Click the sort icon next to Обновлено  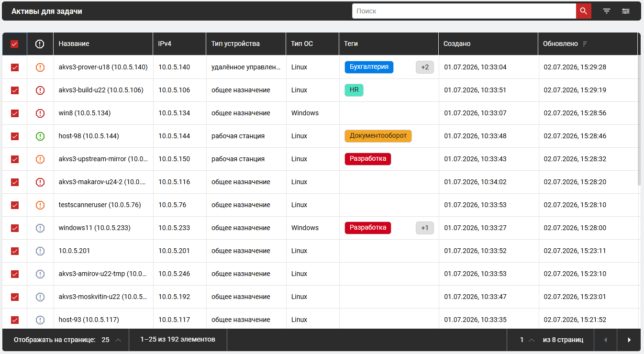click(x=585, y=44)
